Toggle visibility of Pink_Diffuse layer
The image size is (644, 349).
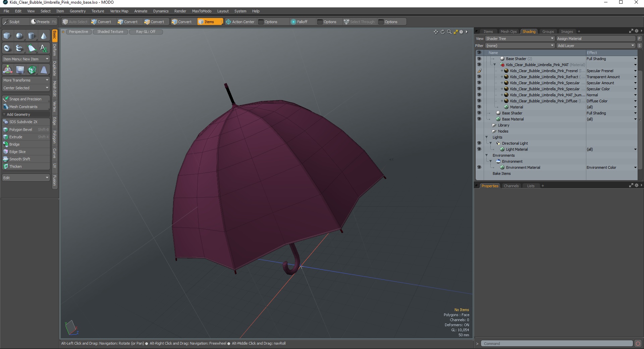(x=479, y=101)
